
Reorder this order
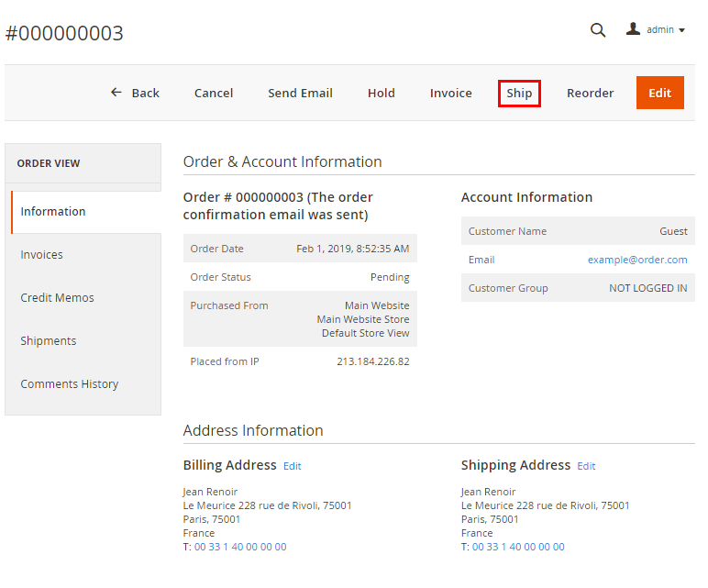point(590,93)
